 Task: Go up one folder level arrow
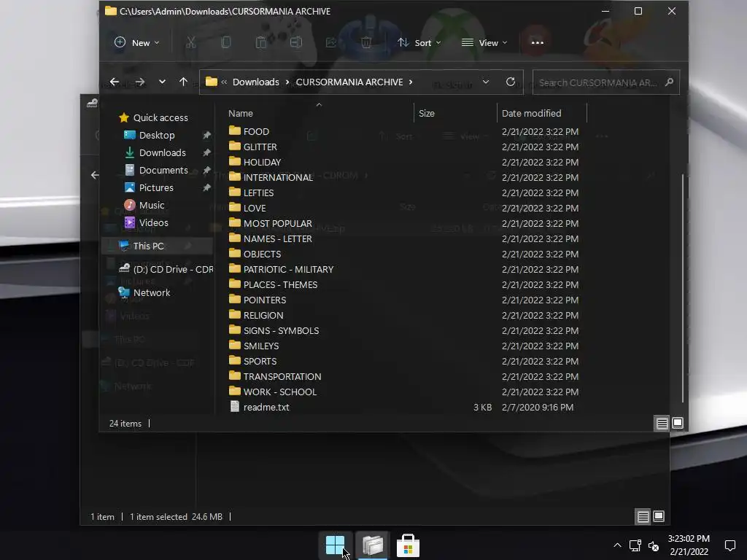[x=183, y=82]
